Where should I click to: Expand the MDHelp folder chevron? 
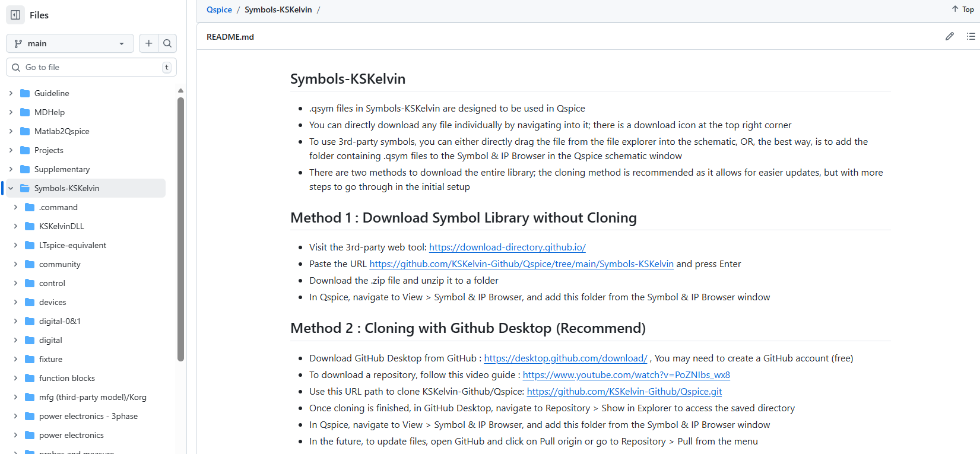pos(11,112)
